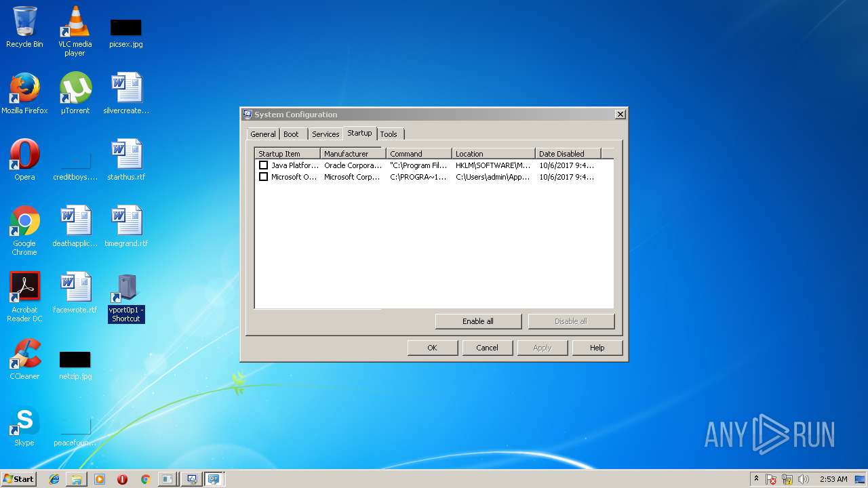
Task: Select the facewrote.rtf document icon
Action: coord(75,293)
